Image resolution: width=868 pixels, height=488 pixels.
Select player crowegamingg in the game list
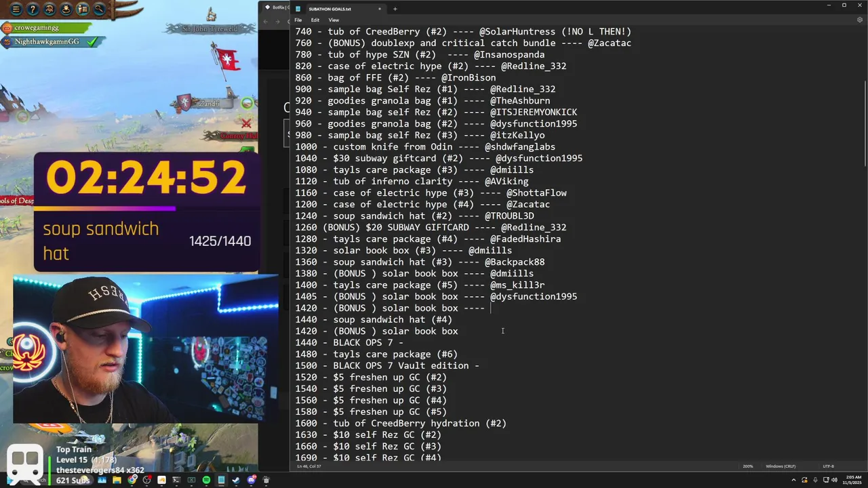click(x=45, y=28)
